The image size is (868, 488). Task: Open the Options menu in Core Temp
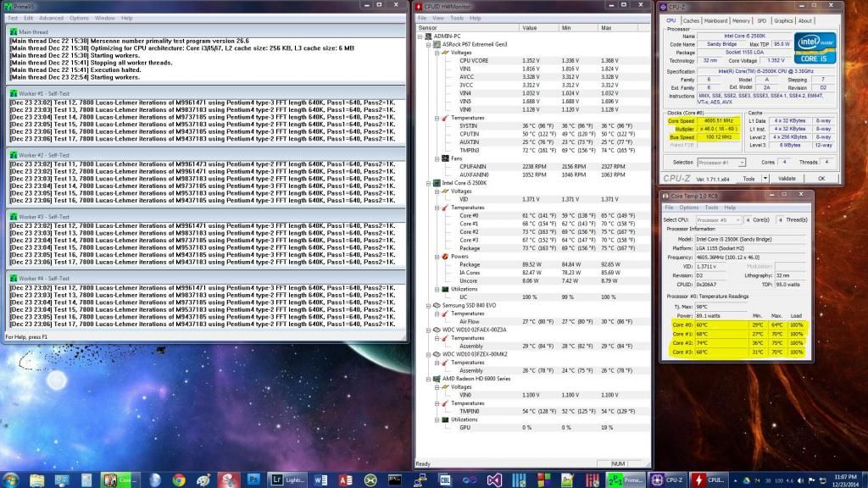[688, 208]
